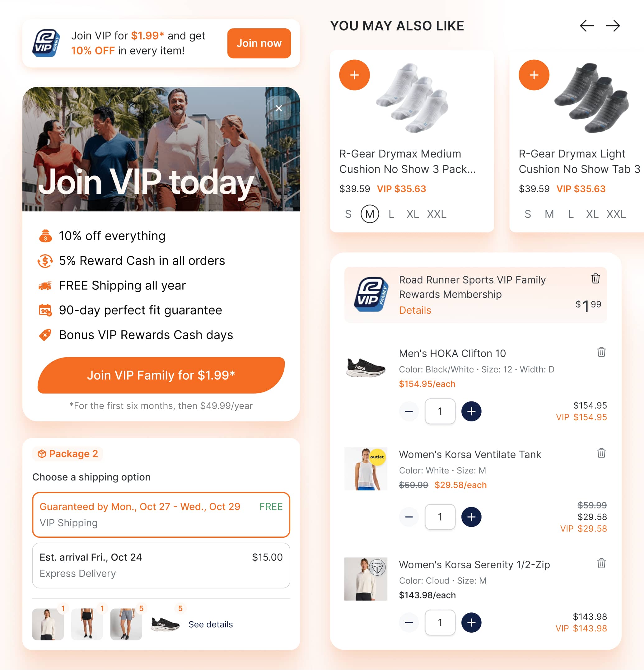Decrease Korsa Ventilate Tank quantity

[x=409, y=517]
